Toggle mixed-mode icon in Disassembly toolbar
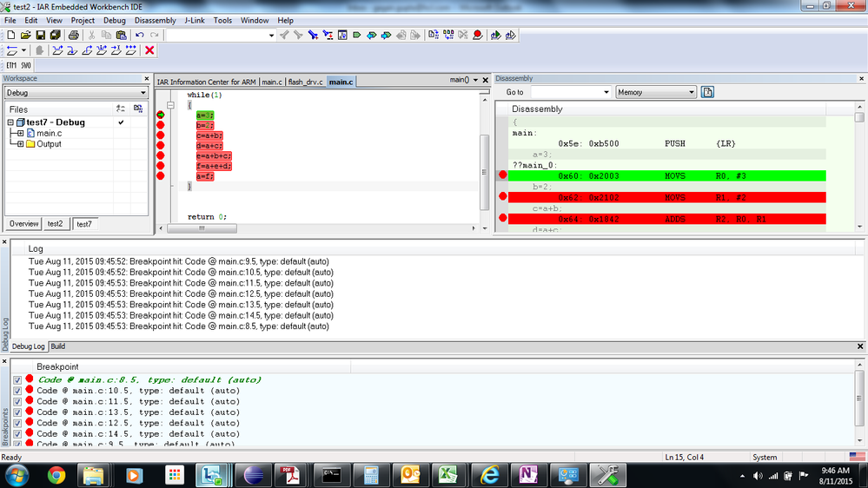 click(x=707, y=92)
